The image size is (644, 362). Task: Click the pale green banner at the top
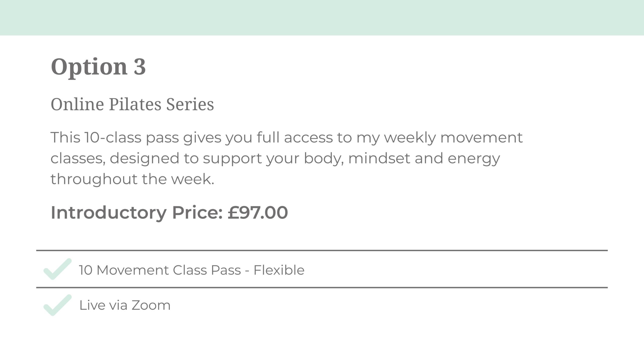[322, 18]
